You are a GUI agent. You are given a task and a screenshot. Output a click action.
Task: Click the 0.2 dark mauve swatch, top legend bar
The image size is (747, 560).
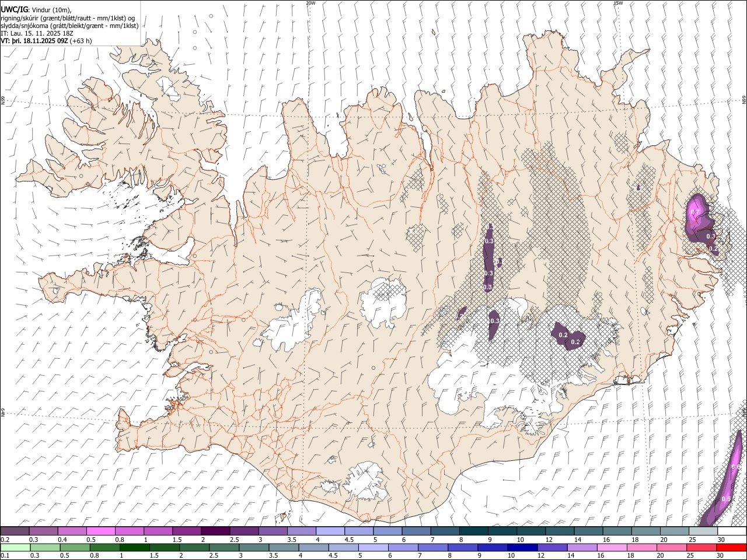(x=15, y=531)
